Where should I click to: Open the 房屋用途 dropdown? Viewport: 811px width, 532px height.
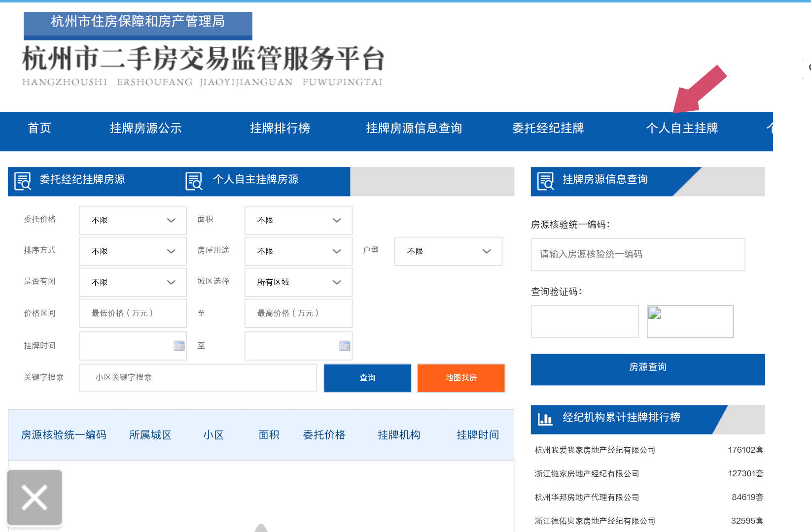tap(298, 251)
